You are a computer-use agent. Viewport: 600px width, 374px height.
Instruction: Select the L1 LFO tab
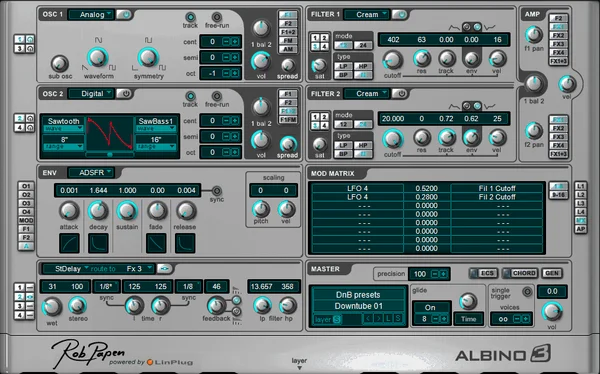point(580,186)
